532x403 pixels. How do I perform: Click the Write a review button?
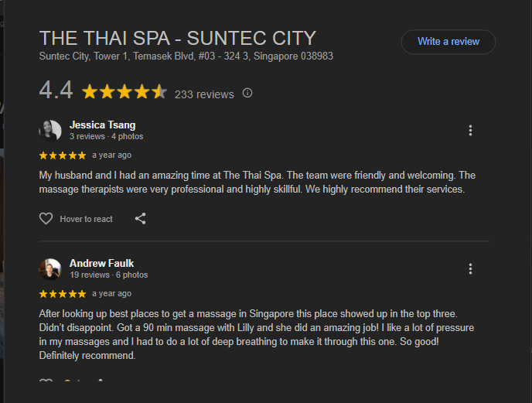[x=448, y=42]
